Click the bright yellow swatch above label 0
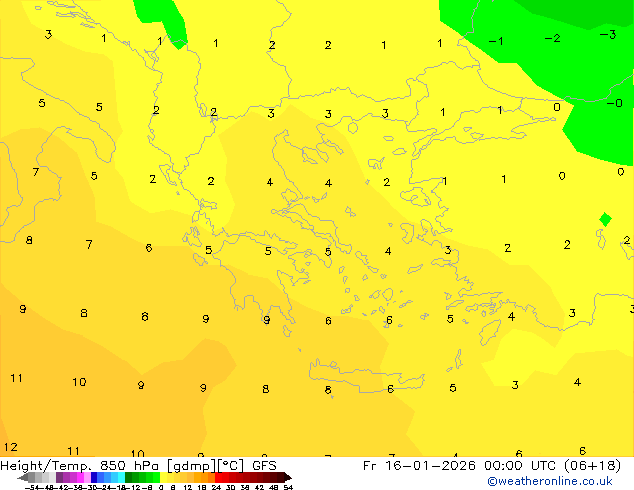The height and width of the screenshot is (490, 634). click(x=163, y=477)
